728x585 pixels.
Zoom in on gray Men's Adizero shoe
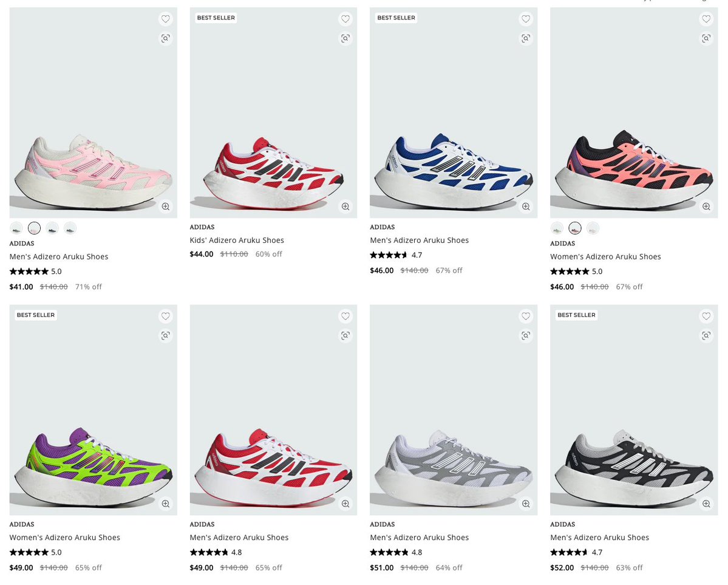[526, 504]
